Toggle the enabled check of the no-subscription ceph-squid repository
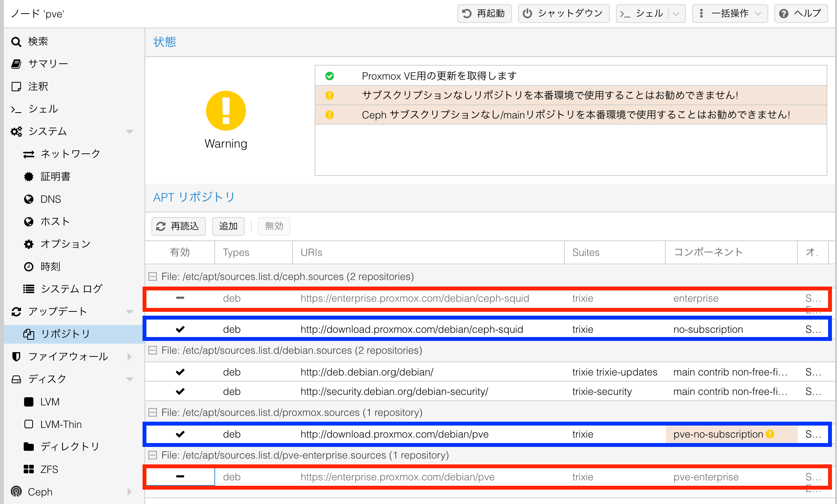The width and height of the screenshot is (837, 504). point(180,329)
